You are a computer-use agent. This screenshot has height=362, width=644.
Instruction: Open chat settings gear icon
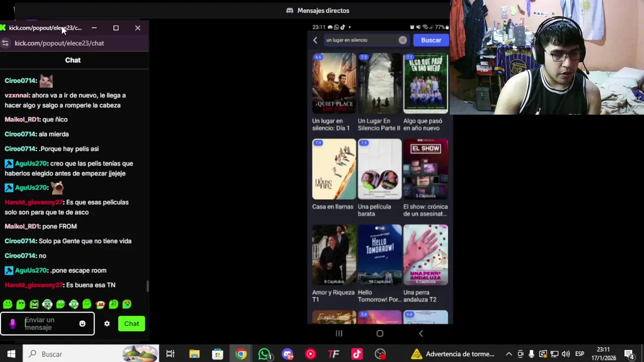[107, 324]
